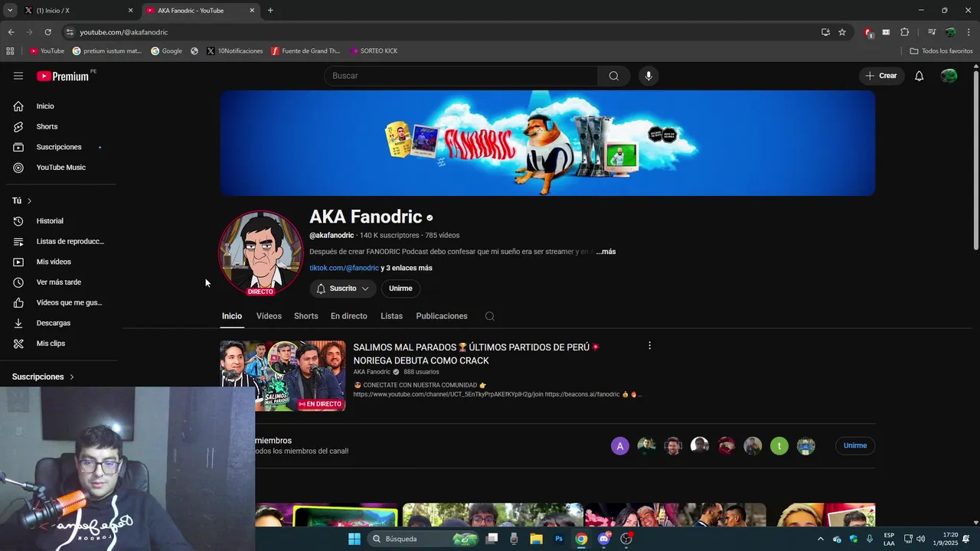
Task: Open the SORTEO KICK bookmark
Action: coord(374,51)
